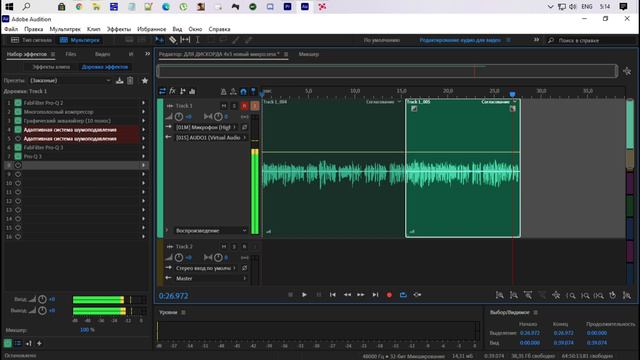Image resolution: width=640 pixels, height=360 pixels.
Task: Adjust Track 1 volume knob
Action: coord(179,117)
